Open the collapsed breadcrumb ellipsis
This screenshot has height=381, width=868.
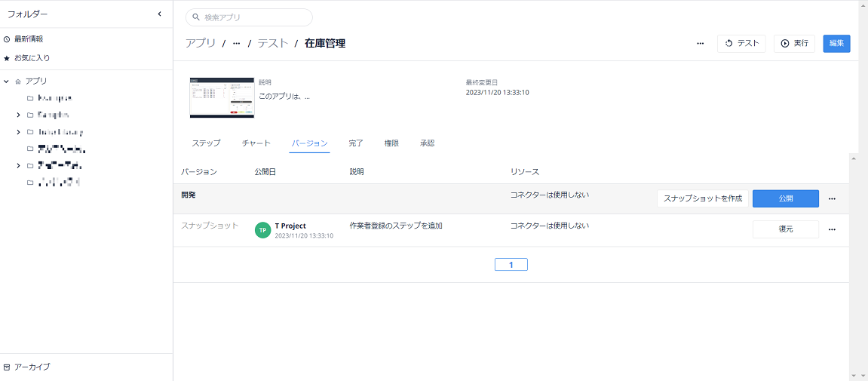click(236, 43)
